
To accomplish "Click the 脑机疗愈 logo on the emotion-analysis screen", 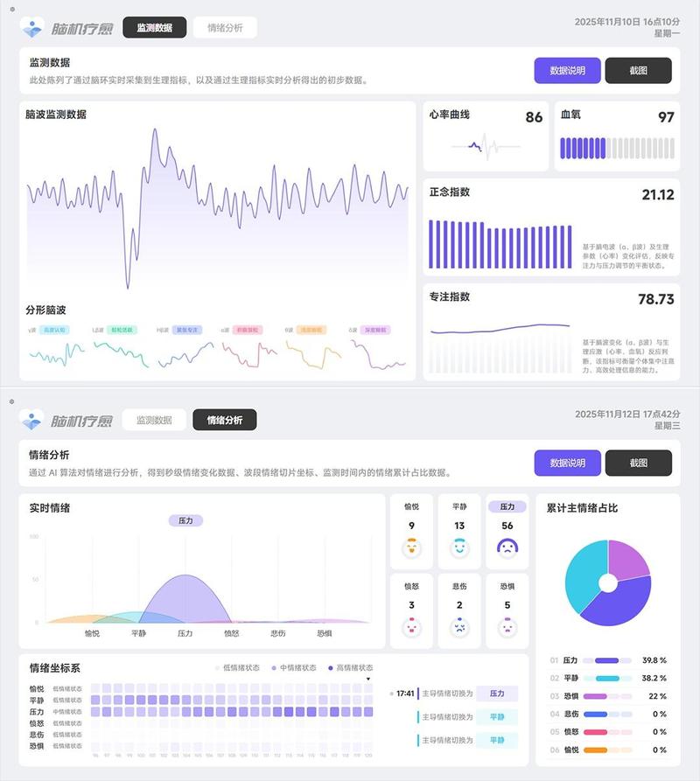I will tap(66, 421).
